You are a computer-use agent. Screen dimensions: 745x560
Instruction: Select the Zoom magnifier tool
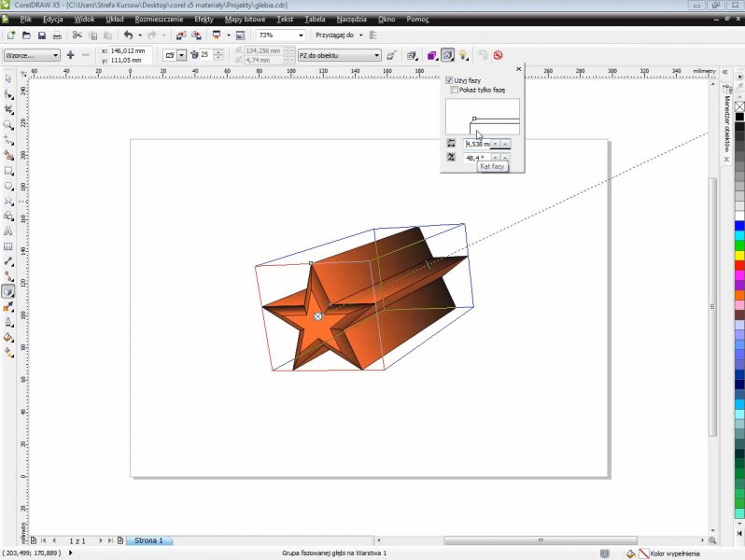pos(8,124)
